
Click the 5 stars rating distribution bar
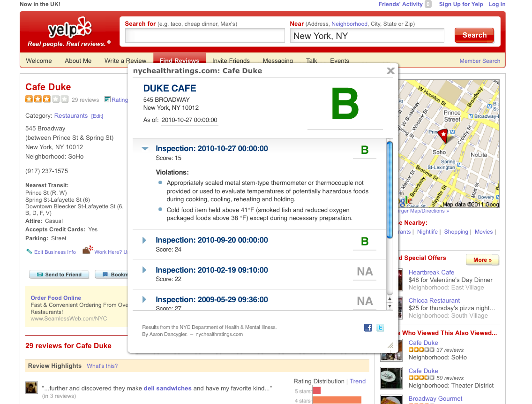pyautogui.click(x=316, y=391)
